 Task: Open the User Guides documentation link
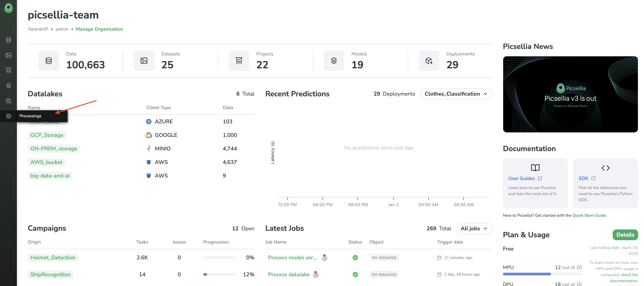[x=521, y=178]
